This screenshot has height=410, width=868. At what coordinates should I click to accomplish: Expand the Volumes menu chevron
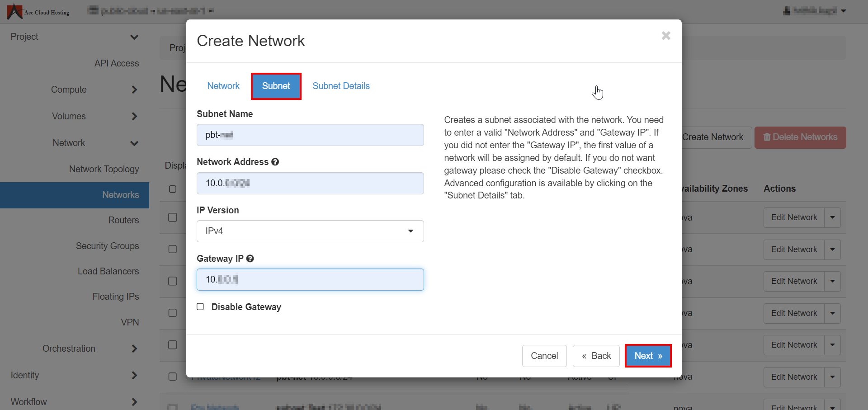click(134, 116)
